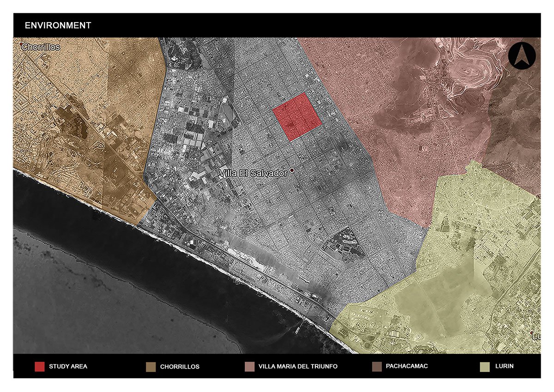Click the Chorrillos map label text
Screen dimensions: 554x392
pos(42,47)
